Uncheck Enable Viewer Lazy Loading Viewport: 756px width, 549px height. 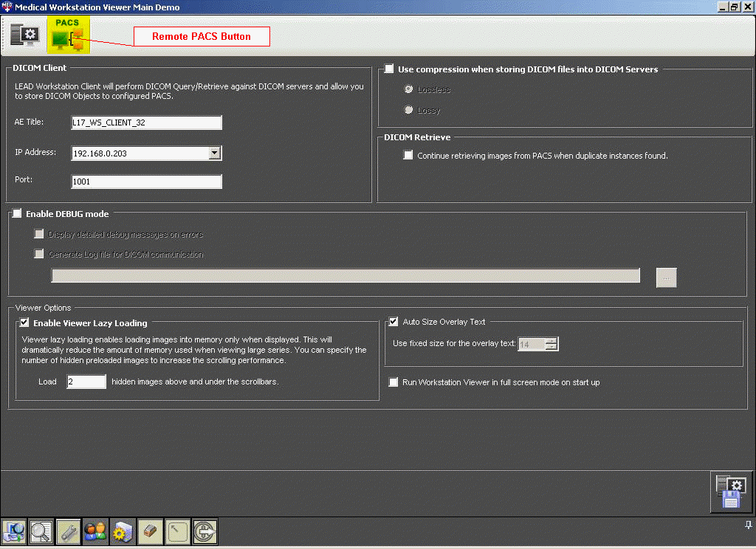click(x=24, y=322)
